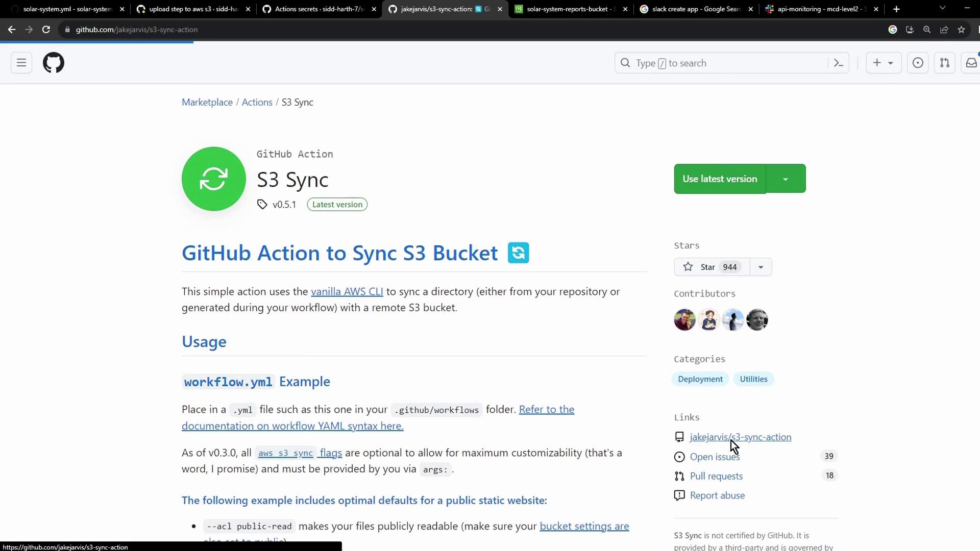
Task: Open first contributor avatar
Action: coord(684,320)
